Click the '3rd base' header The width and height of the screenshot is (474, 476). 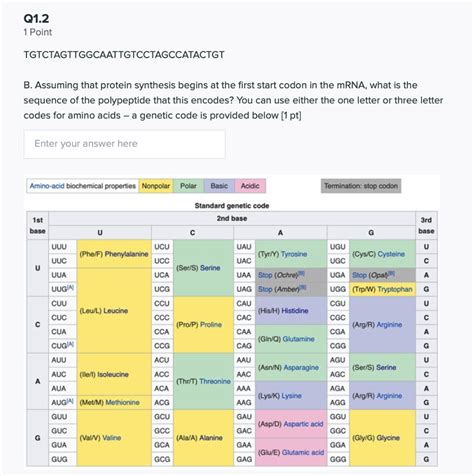[x=426, y=226]
